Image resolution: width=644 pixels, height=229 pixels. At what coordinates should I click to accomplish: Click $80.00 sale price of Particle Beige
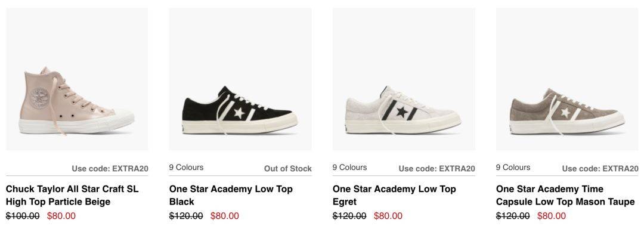[x=61, y=216]
